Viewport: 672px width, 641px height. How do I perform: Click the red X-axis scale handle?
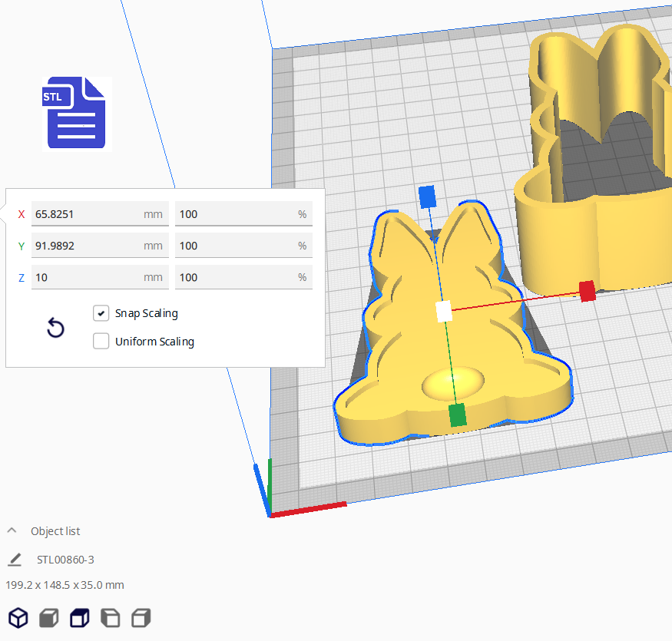click(588, 292)
